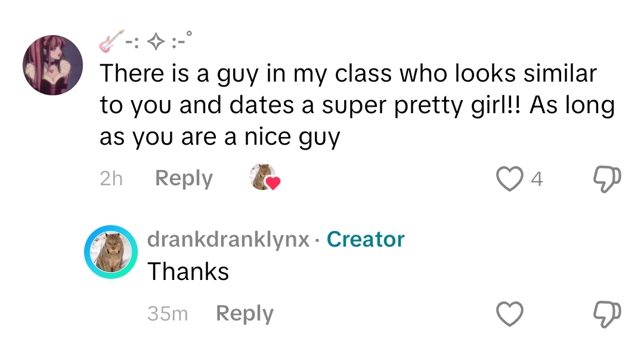Viewport: 644px width, 358px height.
Task: Click the 35m timestamp
Action: (x=167, y=314)
